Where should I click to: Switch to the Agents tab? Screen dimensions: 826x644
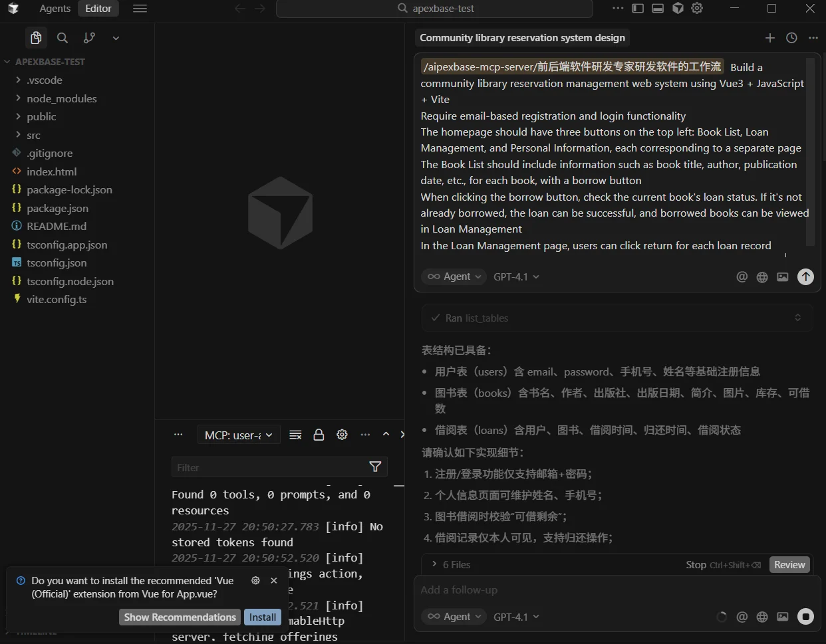pyautogui.click(x=55, y=9)
